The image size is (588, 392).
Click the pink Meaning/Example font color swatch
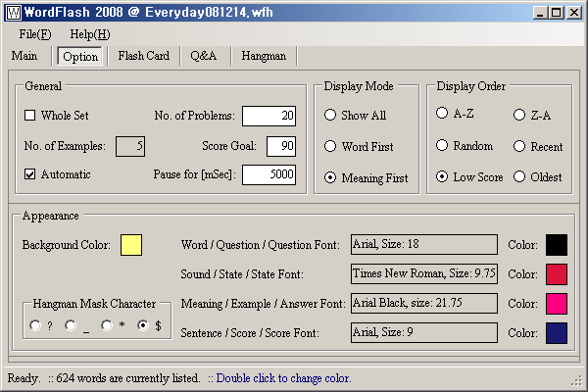point(557,304)
